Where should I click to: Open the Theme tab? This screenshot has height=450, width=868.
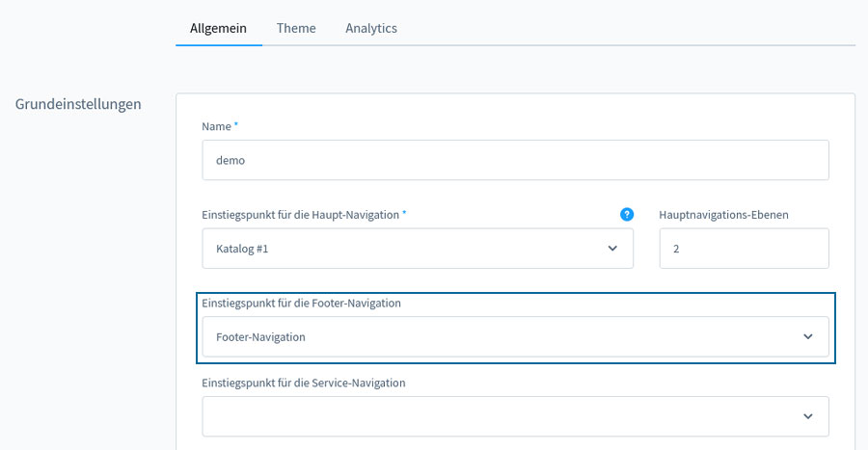click(x=296, y=28)
